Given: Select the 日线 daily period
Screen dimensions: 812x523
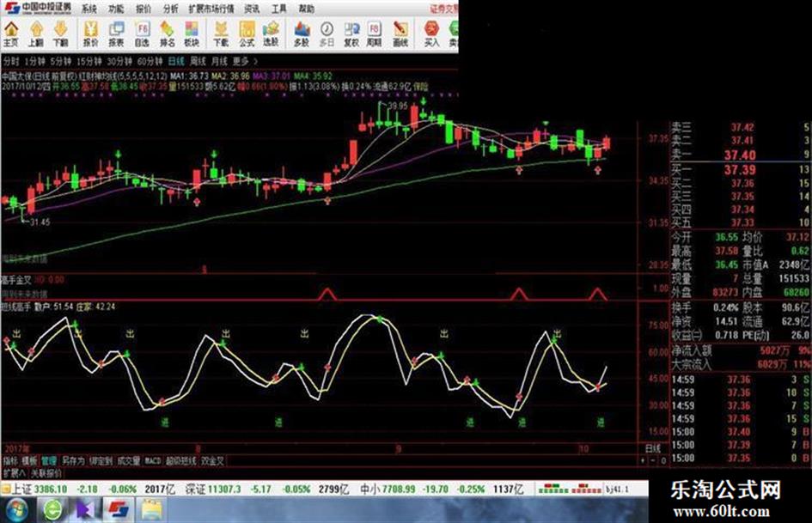Looking at the screenshot, I should point(177,61).
